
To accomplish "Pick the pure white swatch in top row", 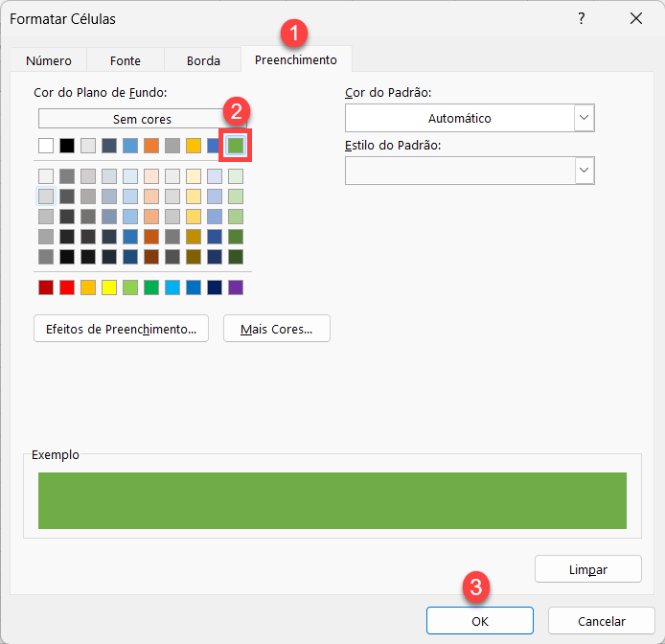I will [x=46, y=146].
